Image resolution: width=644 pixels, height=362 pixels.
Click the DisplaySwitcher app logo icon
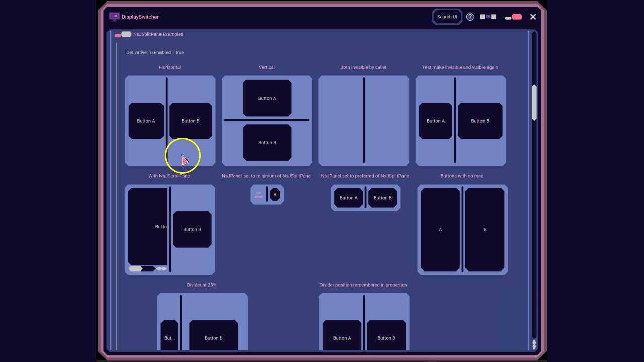114,17
